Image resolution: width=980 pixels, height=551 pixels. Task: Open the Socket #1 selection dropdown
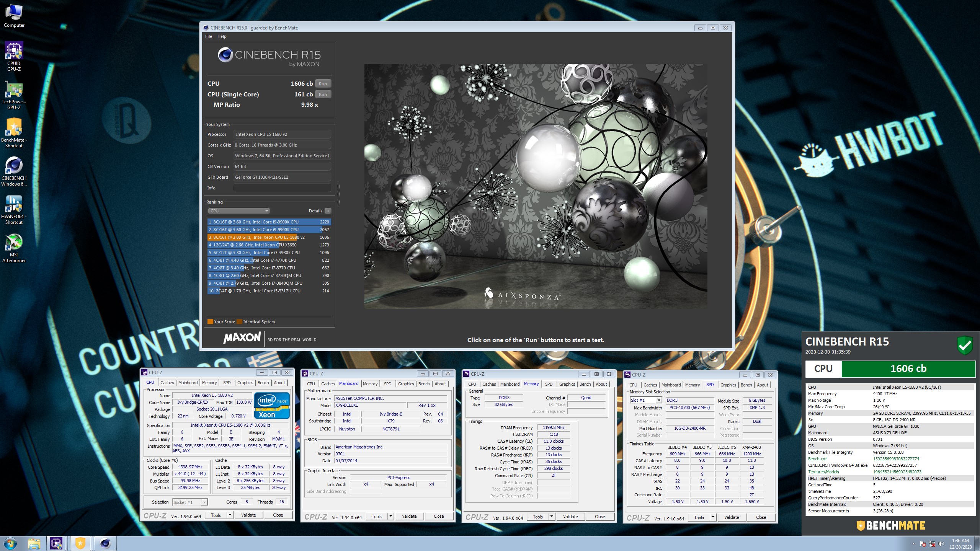tap(190, 502)
